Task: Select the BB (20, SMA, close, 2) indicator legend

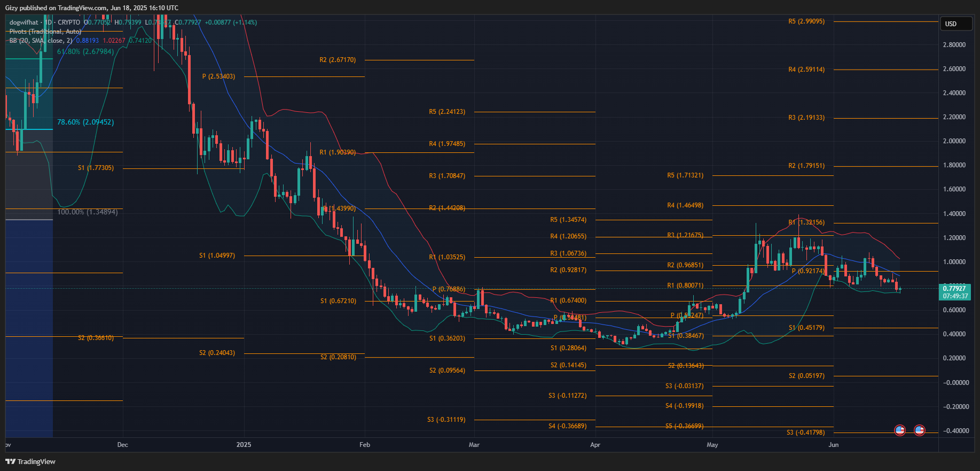Action: 41,41
